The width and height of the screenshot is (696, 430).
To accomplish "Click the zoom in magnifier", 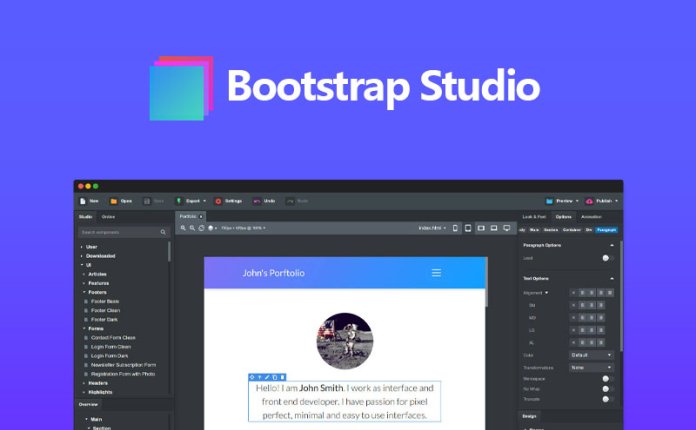I will pos(183,228).
